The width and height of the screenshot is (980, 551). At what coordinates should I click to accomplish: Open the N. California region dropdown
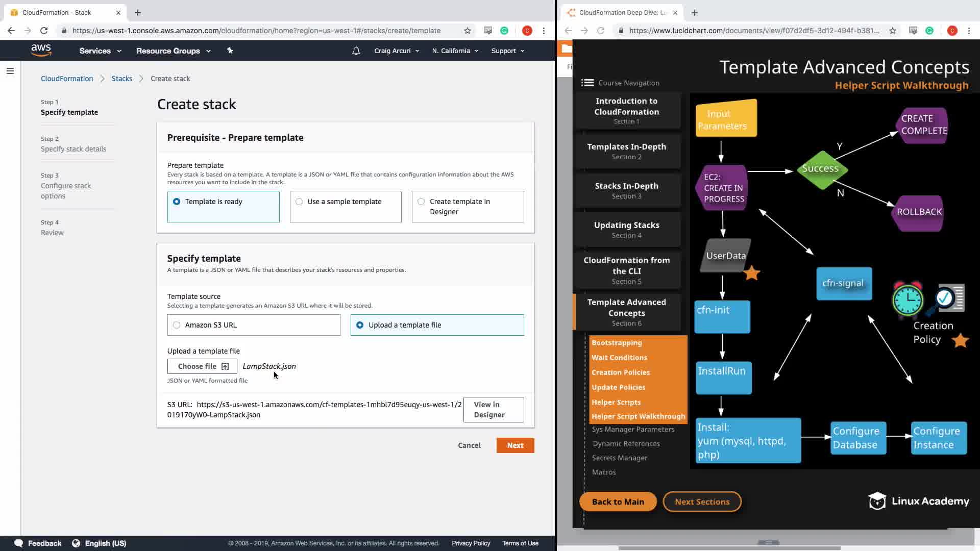point(455,51)
